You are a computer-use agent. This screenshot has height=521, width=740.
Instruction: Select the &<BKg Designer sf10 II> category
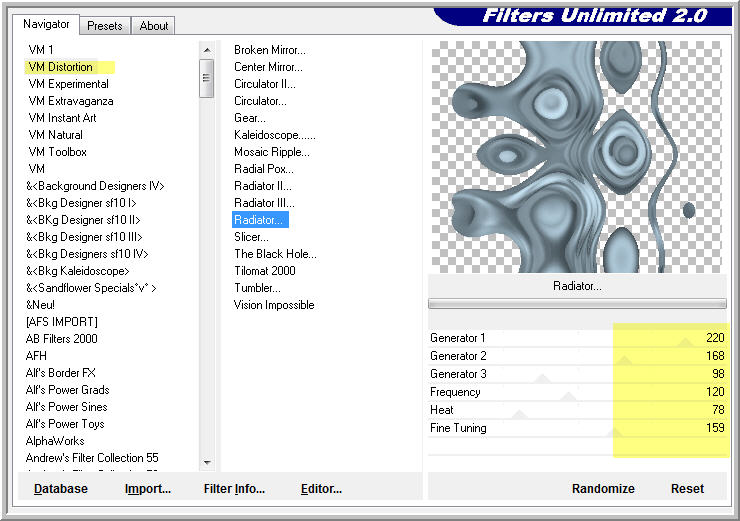coord(83,219)
